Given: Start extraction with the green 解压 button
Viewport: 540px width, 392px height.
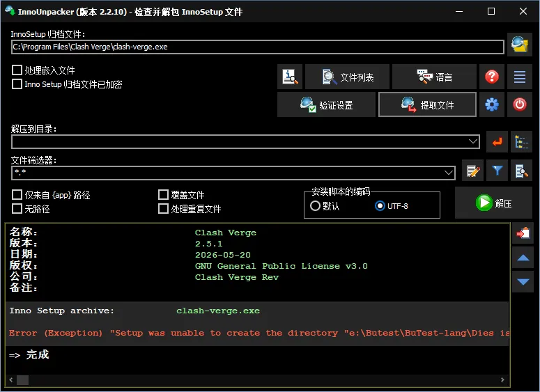Looking at the screenshot, I should pyautogui.click(x=493, y=203).
